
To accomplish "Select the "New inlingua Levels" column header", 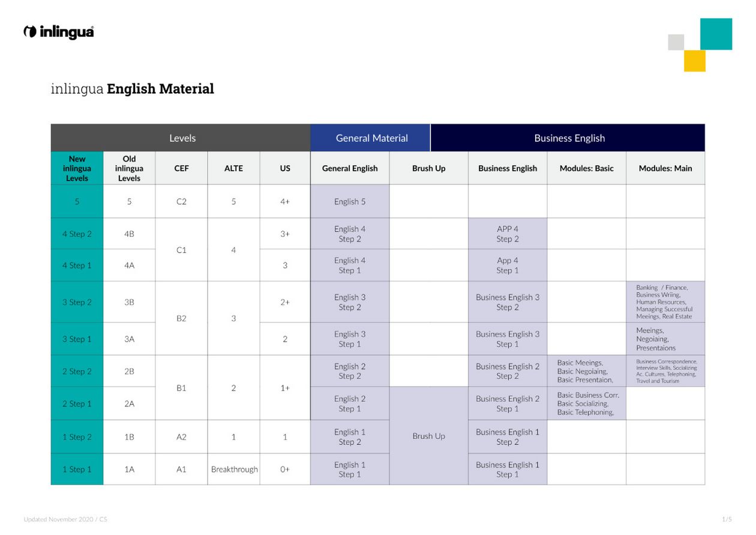I will (x=77, y=168).
